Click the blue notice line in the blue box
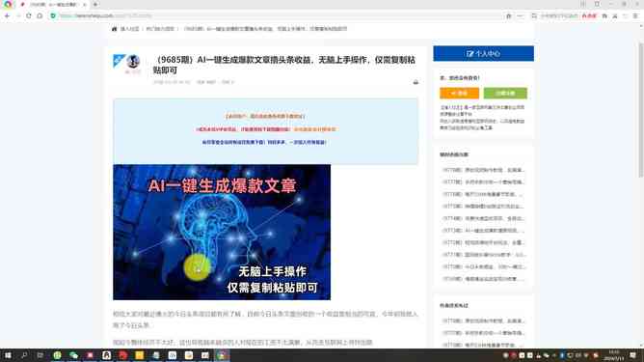 (x=264, y=142)
